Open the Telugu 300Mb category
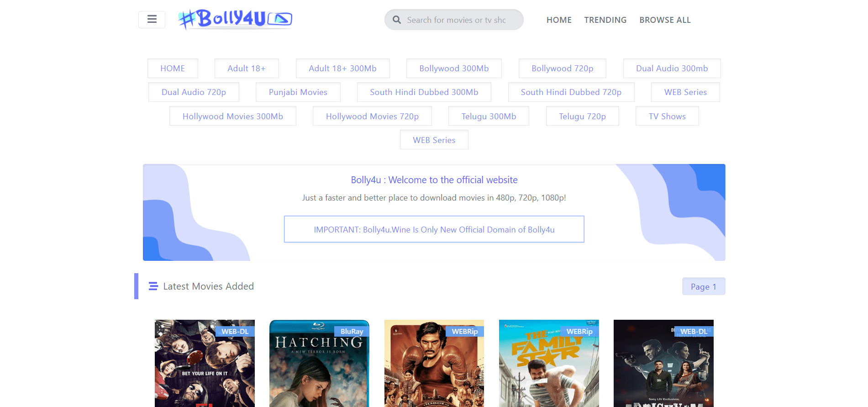 click(x=489, y=116)
